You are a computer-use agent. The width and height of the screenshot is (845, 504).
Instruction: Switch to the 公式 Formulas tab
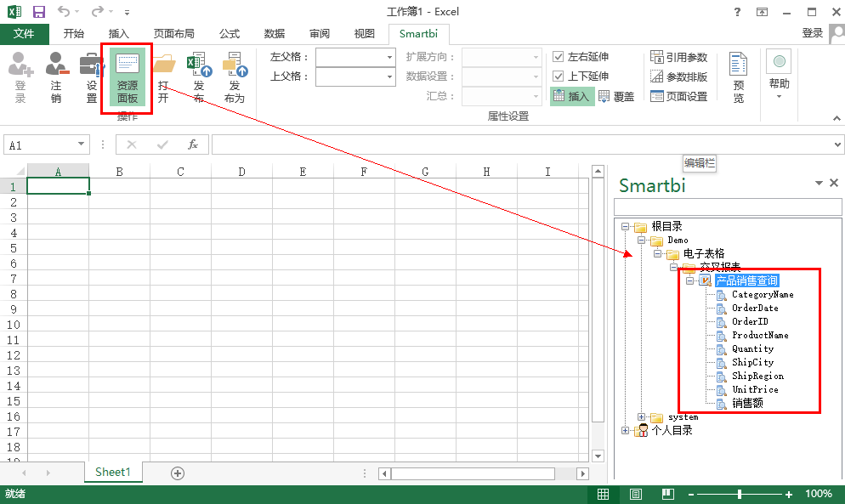(x=229, y=33)
